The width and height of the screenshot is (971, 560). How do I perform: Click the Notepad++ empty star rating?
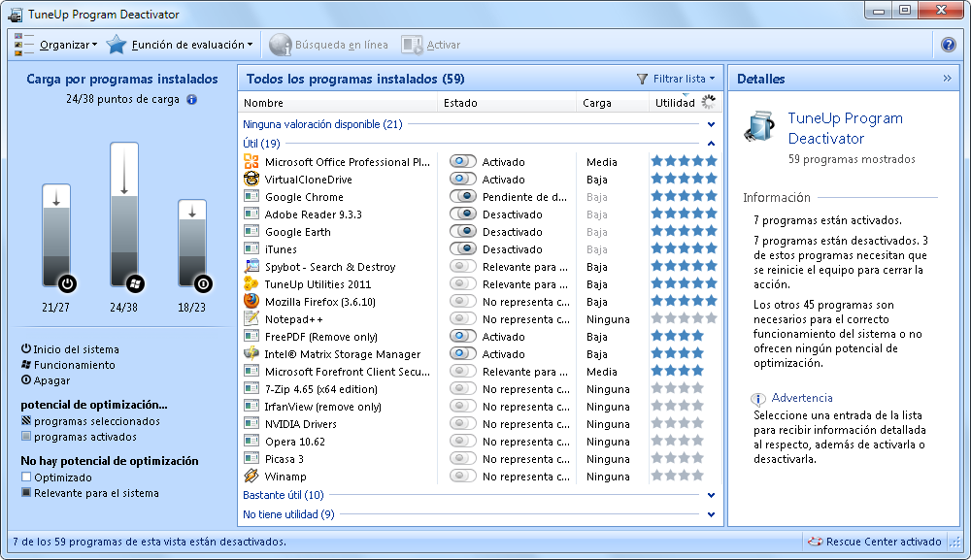684,318
